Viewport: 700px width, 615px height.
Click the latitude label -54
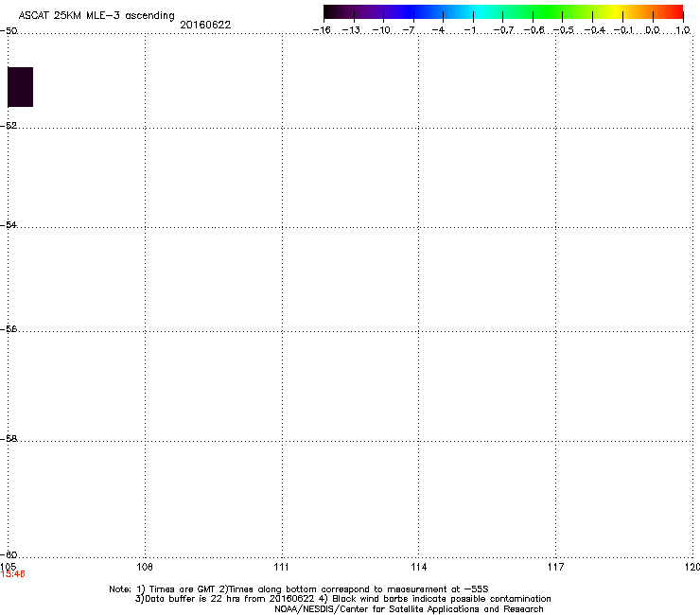point(9,224)
